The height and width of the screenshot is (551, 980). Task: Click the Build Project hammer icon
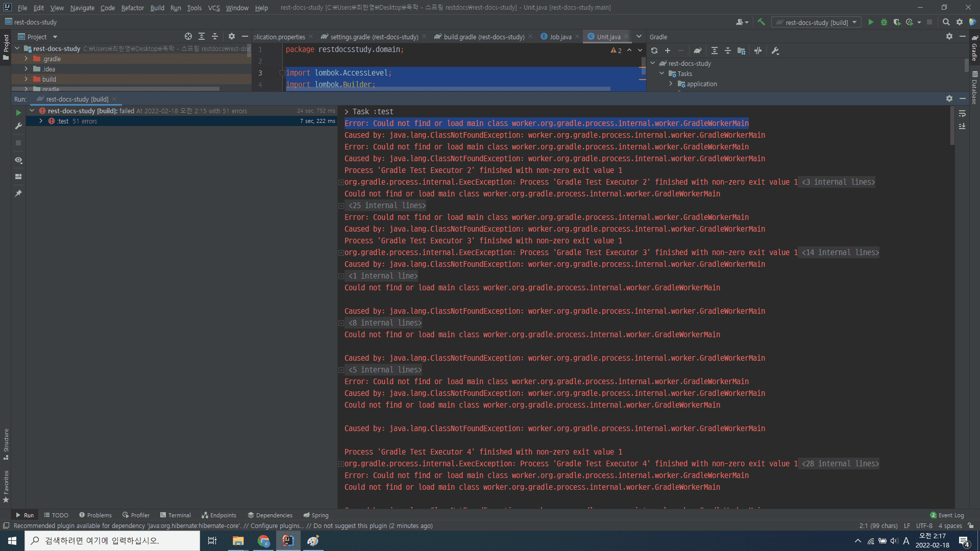coord(761,22)
